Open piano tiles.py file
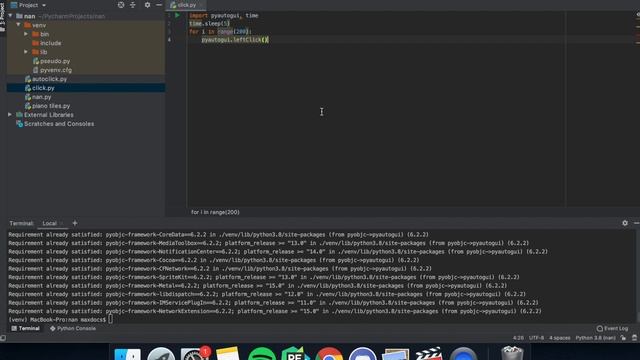 pyautogui.click(x=47, y=106)
